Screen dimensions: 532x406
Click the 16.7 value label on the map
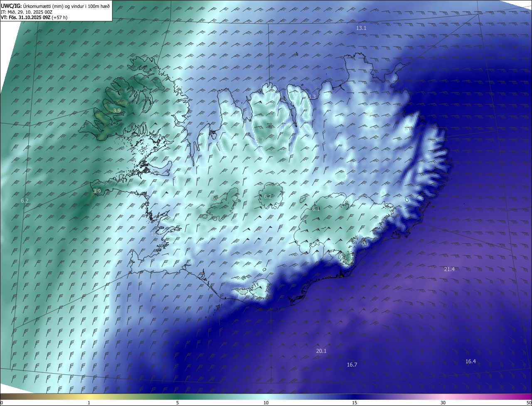coord(352,365)
